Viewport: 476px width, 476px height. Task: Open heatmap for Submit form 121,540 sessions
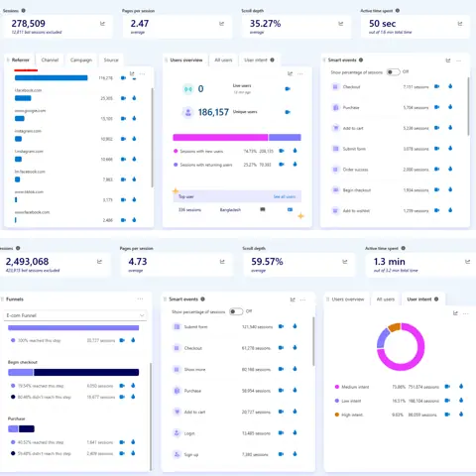pos(295,326)
